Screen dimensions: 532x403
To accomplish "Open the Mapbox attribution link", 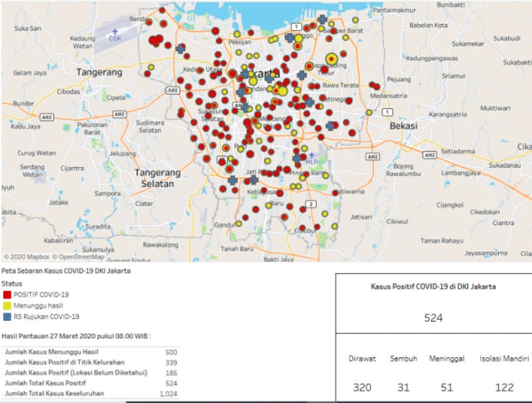I will point(27,257).
